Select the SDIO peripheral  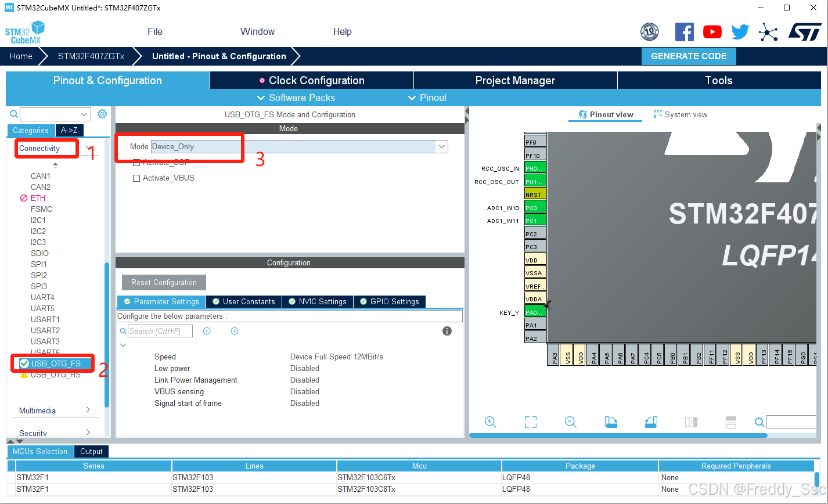(39, 253)
